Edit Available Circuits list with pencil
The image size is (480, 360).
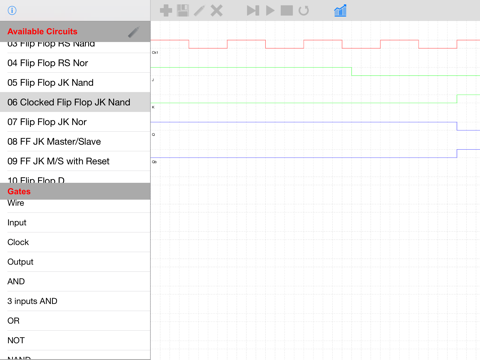(134, 32)
